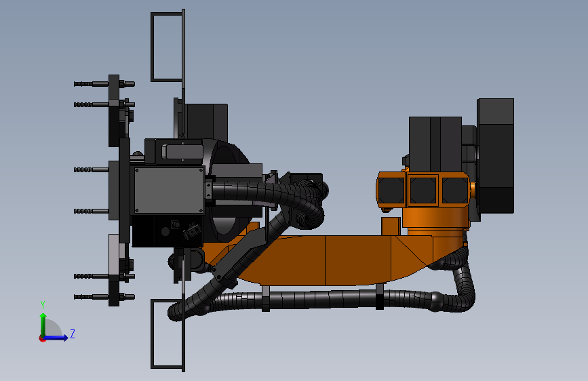Select the bottommost threaded bolt on the left
This screenshot has width=588, height=381.
tap(104, 297)
